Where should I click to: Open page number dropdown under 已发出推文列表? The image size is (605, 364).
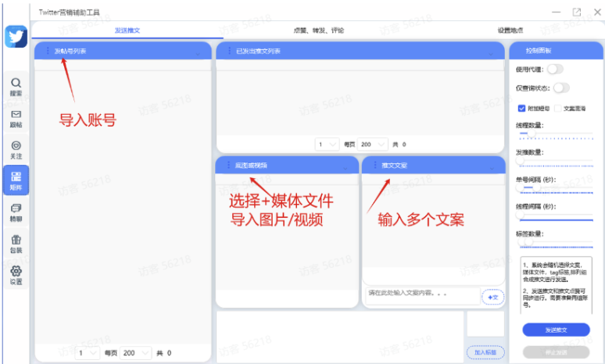(328, 145)
